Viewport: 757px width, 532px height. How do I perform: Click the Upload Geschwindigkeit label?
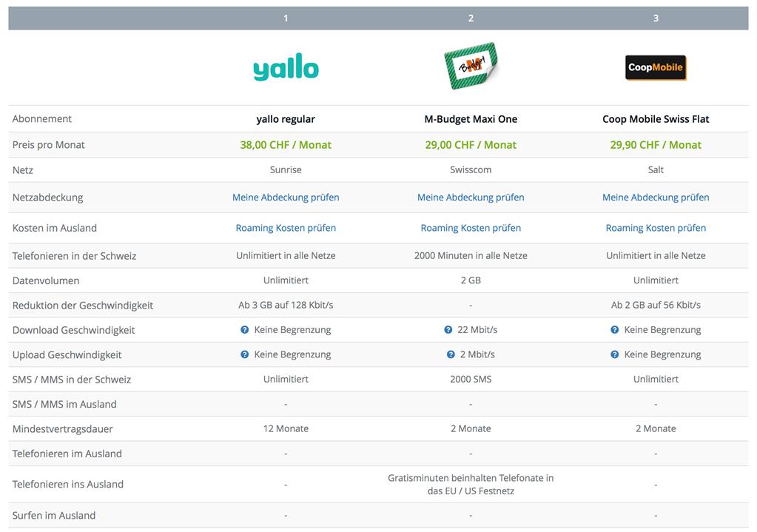(x=67, y=355)
